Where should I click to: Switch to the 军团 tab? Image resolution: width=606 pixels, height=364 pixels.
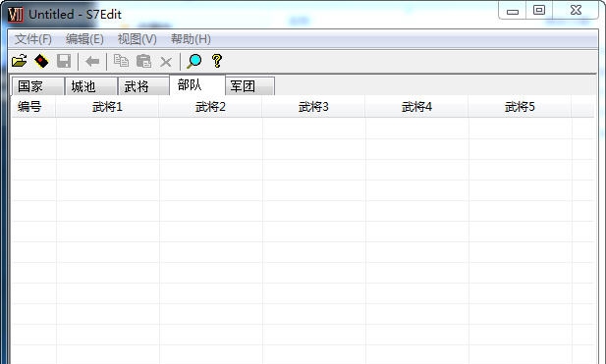(250, 86)
